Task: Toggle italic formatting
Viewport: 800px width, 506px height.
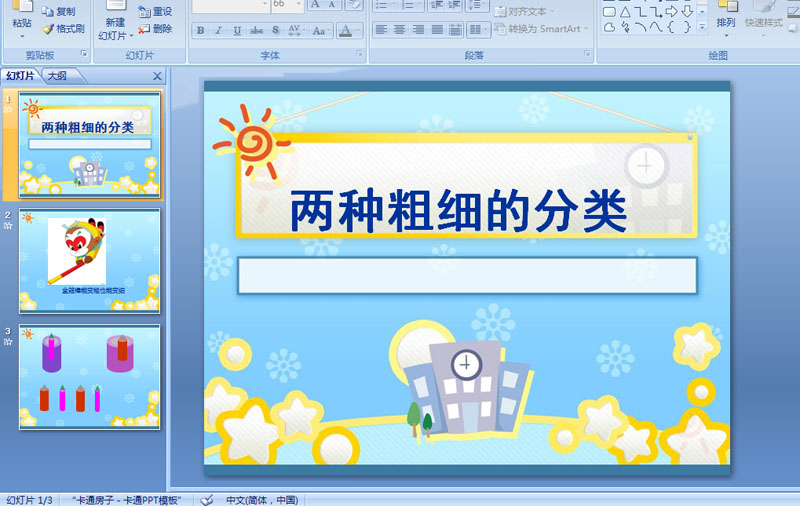Action: (x=218, y=31)
